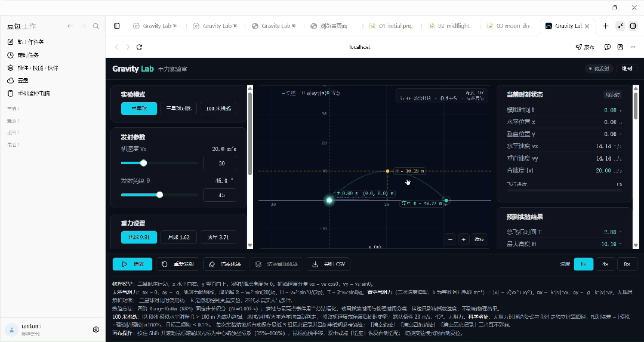Open the 03 moon image tab
This screenshot has width=644, height=342.
click(x=509, y=26)
